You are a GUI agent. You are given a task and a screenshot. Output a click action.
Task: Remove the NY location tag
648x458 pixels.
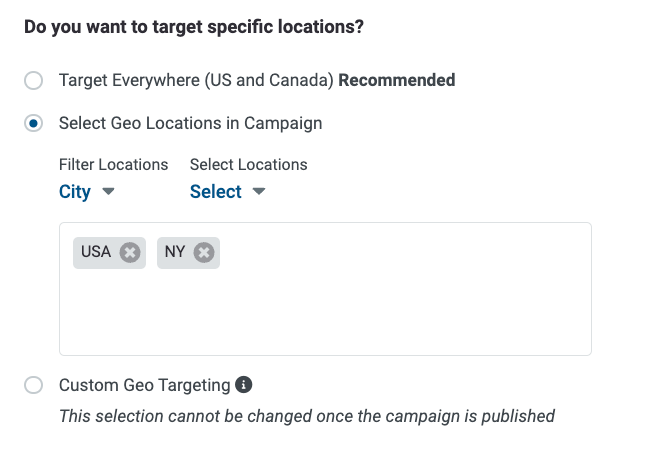[x=204, y=253]
